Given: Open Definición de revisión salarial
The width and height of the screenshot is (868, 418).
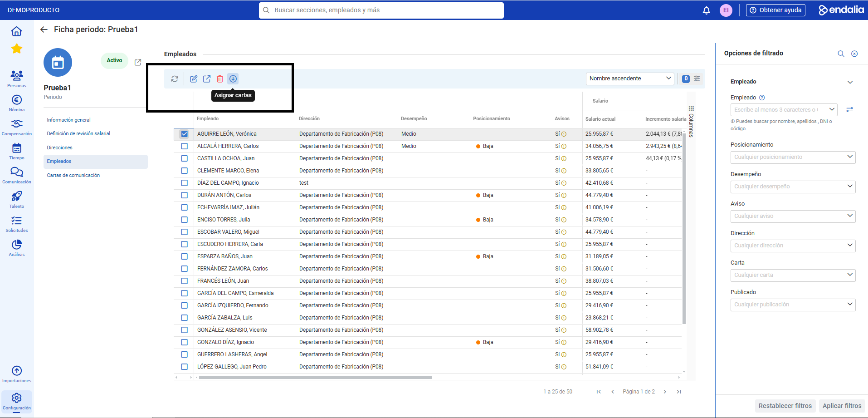Looking at the screenshot, I should coord(78,134).
